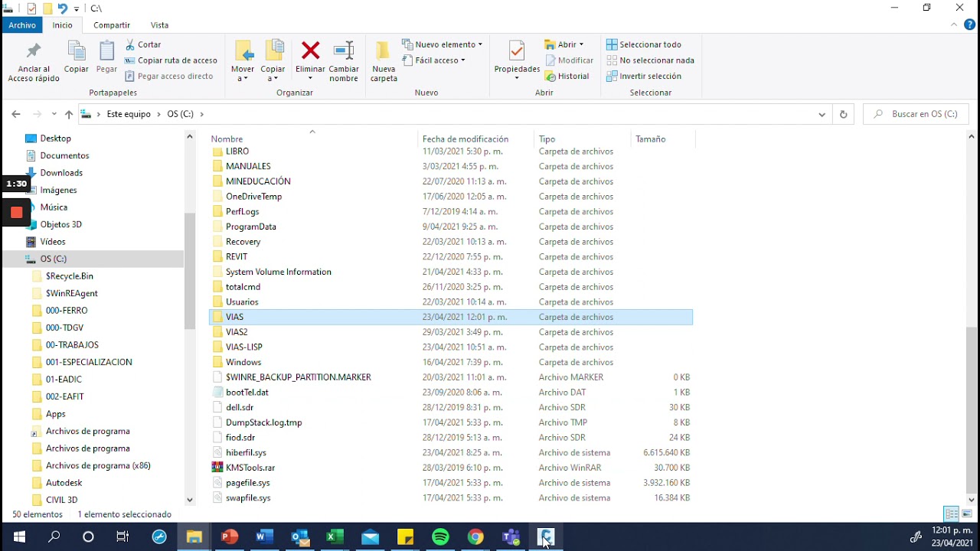
Task: Click the Buscar en OS (C:) field
Action: (x=916, y=114)
